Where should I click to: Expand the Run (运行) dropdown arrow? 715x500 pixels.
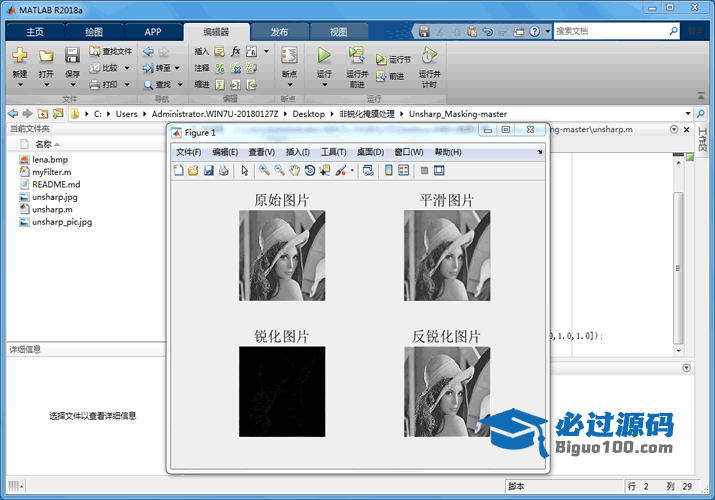tap(324, 84)
